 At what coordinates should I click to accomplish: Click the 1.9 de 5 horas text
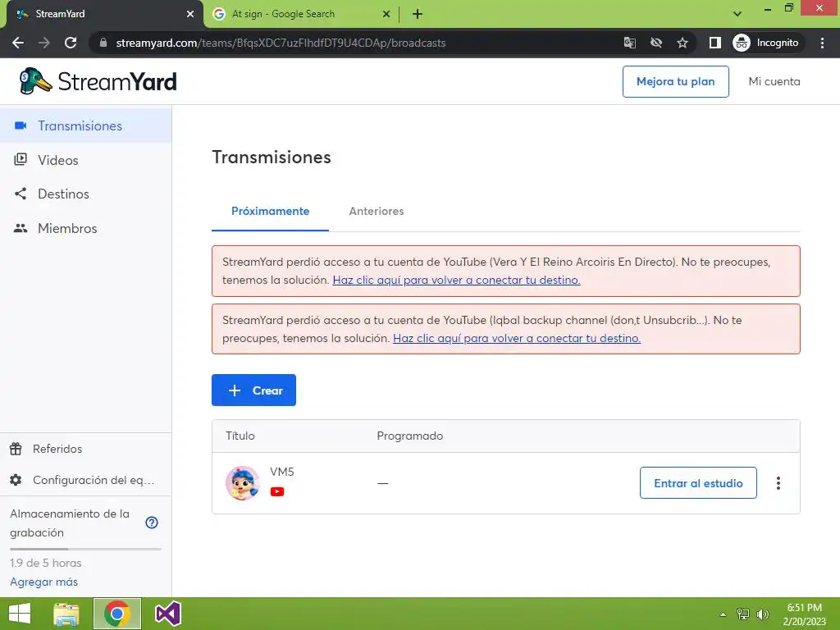(x=46, y=563)
